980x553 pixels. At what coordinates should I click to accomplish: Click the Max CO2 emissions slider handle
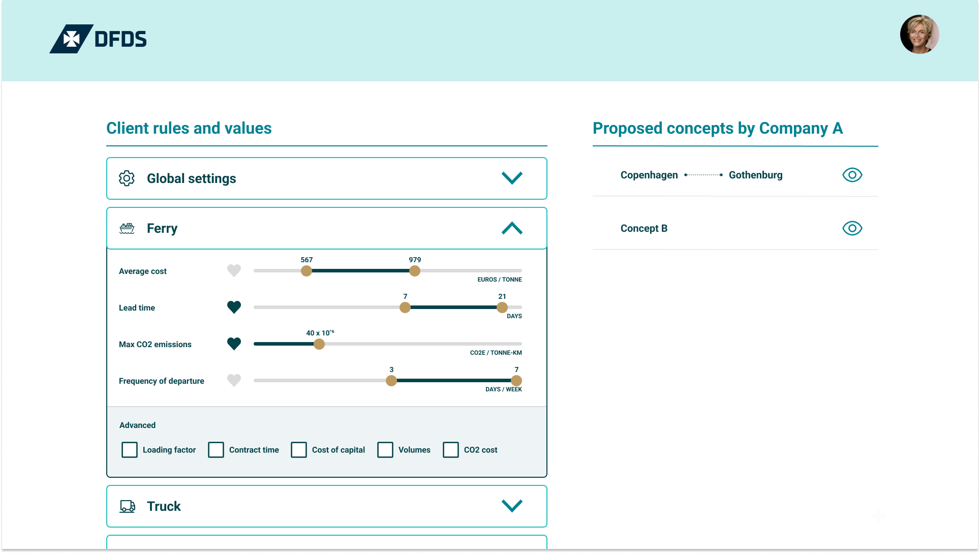tap(319, 344)
